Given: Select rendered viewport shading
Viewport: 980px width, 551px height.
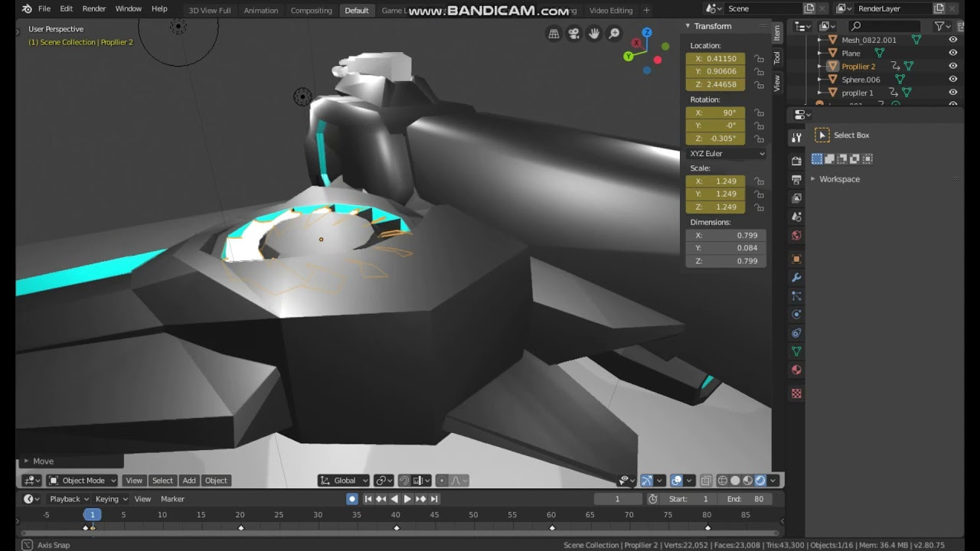Looking at the screenshot, I should (760, 481).
